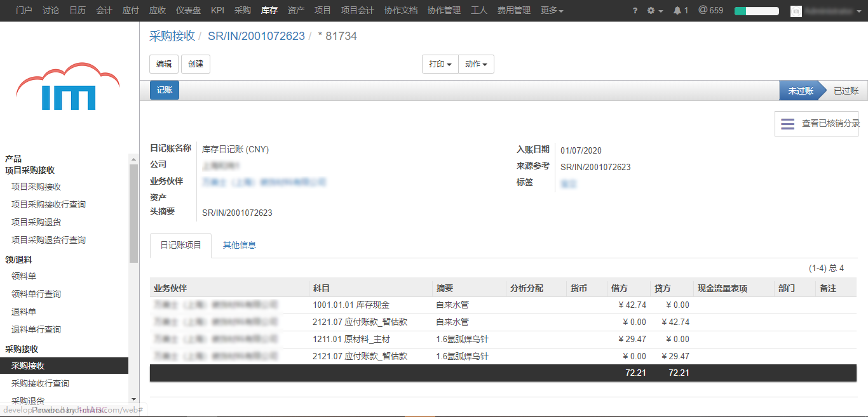
Task: Open SR/IN/2001072623 breadcrumb link
Action: tap(256, 36)
